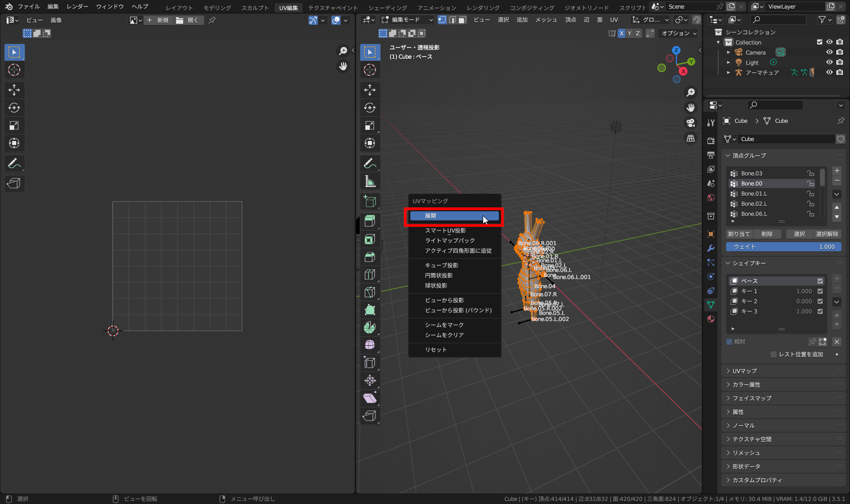The image size is (850, 504).
Task: Switch to the テクスチャペイント workspace tab
Action: pyautogui.click(x=332, y=8)
